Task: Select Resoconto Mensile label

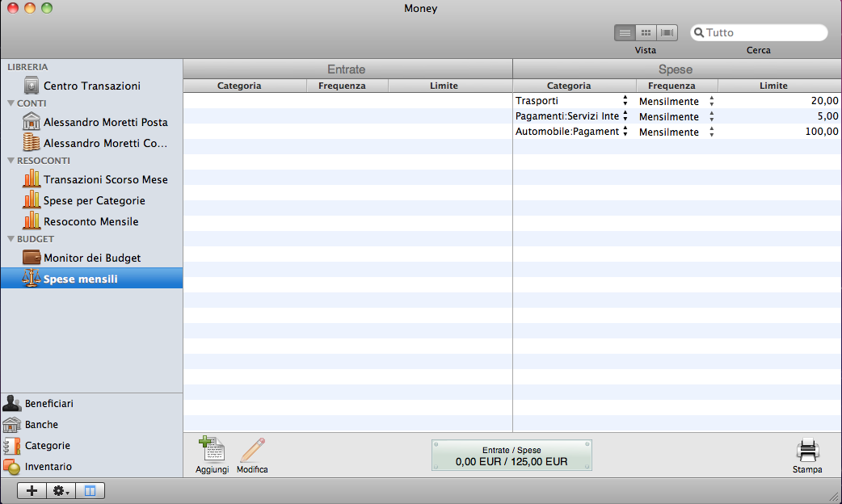Action: 91,221
